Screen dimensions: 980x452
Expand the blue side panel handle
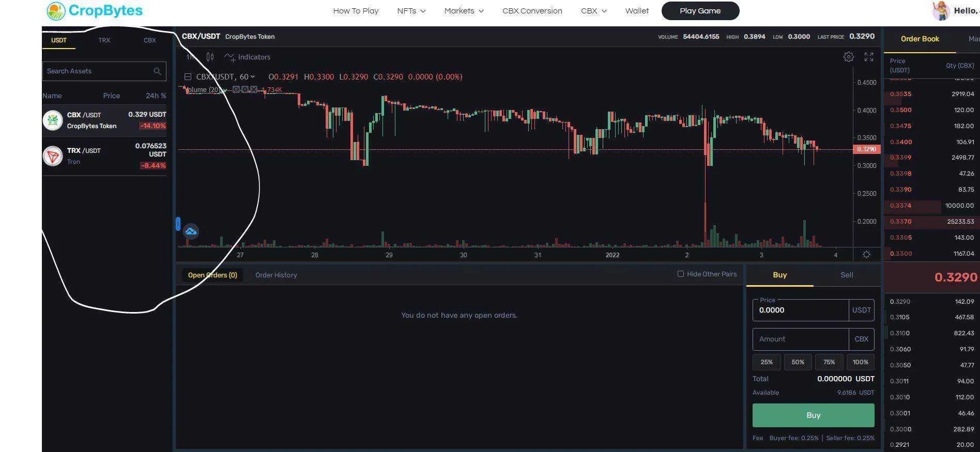(x=178, y=224)
